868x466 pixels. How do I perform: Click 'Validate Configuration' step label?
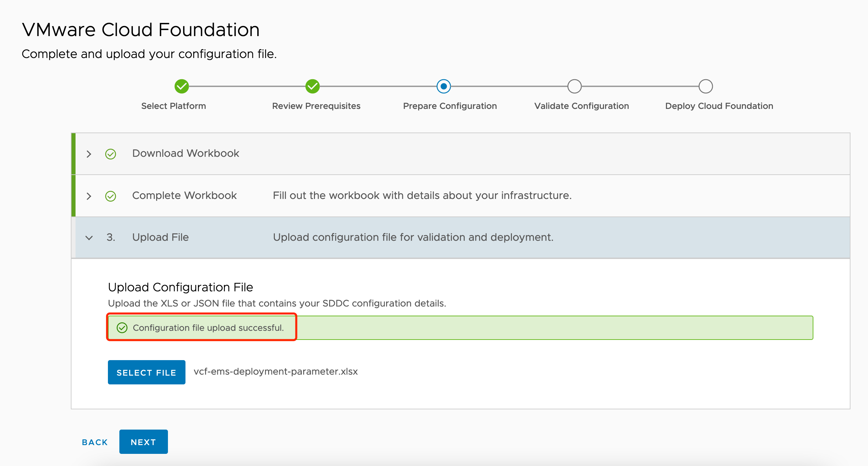[582, 106]
